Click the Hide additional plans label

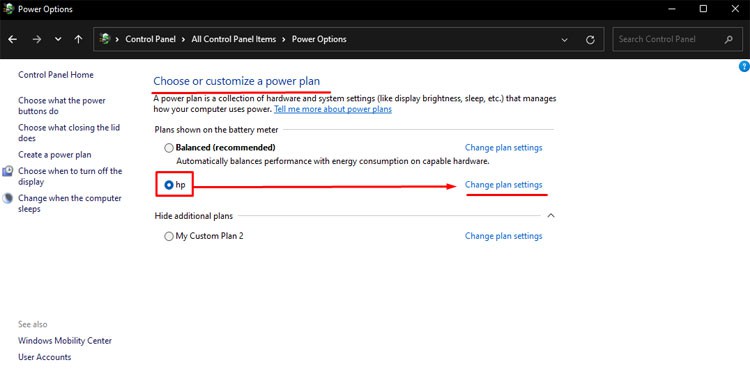coord(194,216)
